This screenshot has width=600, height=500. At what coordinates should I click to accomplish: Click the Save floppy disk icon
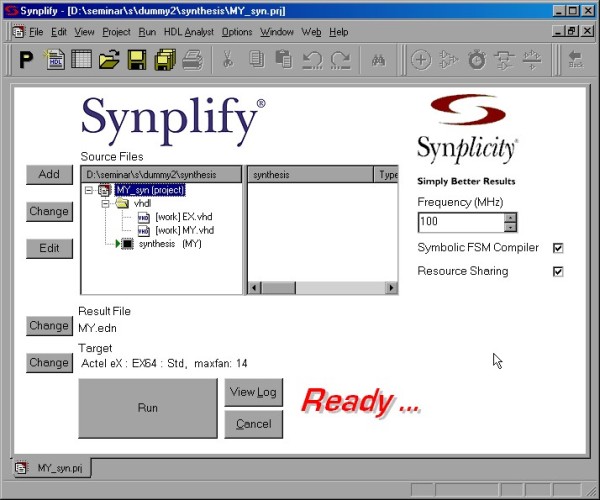[137, 60]
